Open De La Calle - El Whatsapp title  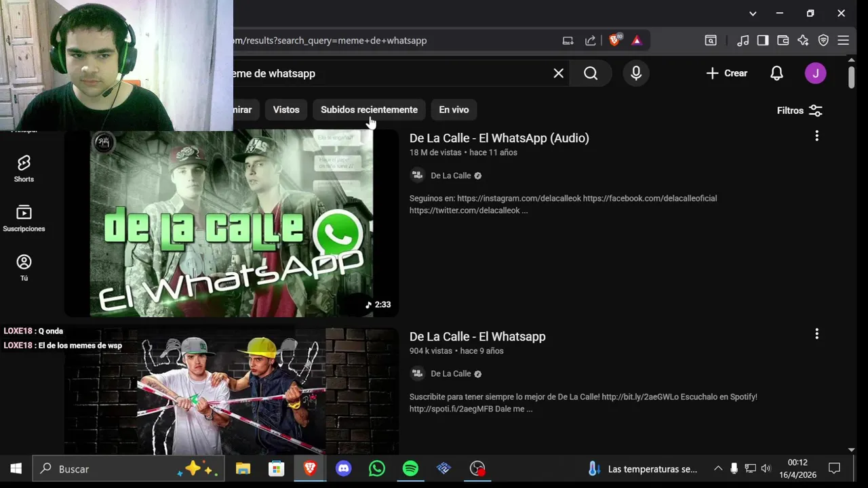point(477,337)
